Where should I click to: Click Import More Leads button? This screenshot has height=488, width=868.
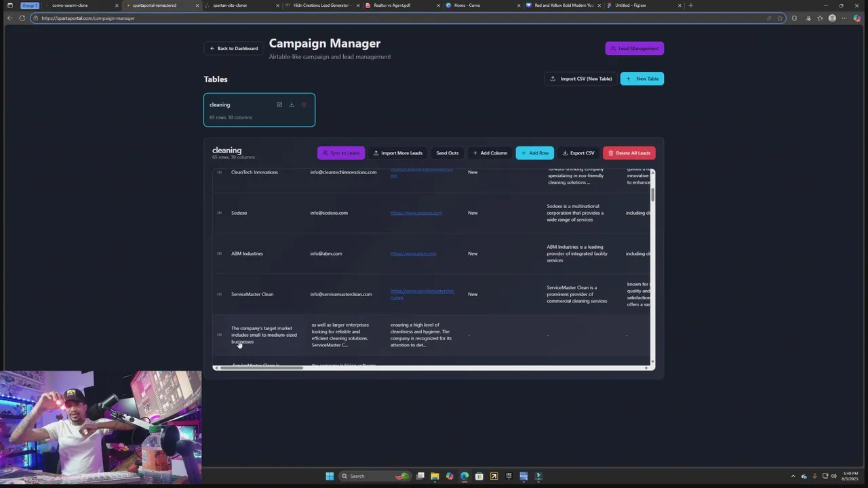[397, 153]
